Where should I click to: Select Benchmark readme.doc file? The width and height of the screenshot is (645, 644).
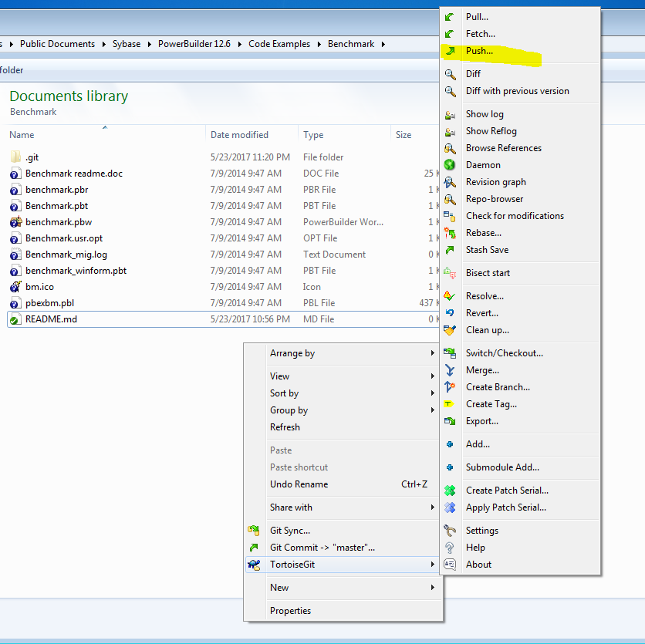pos(74,174)
